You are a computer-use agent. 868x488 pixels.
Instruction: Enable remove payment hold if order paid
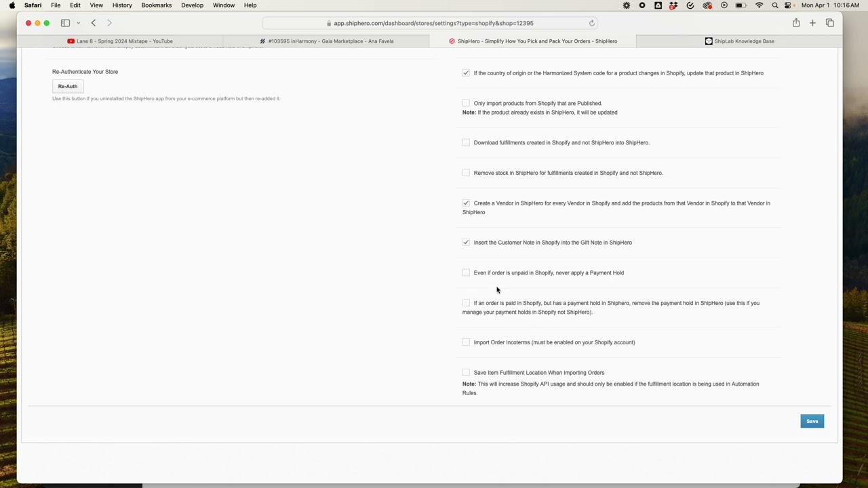(466, 303)
